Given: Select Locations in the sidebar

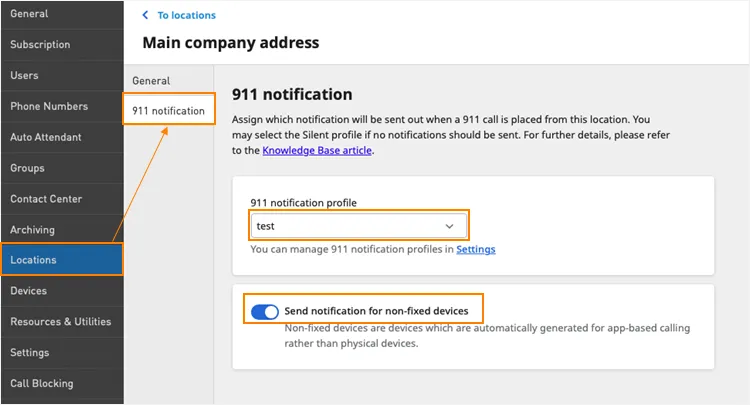Looking at the screenshot, I should coord(62,260).
